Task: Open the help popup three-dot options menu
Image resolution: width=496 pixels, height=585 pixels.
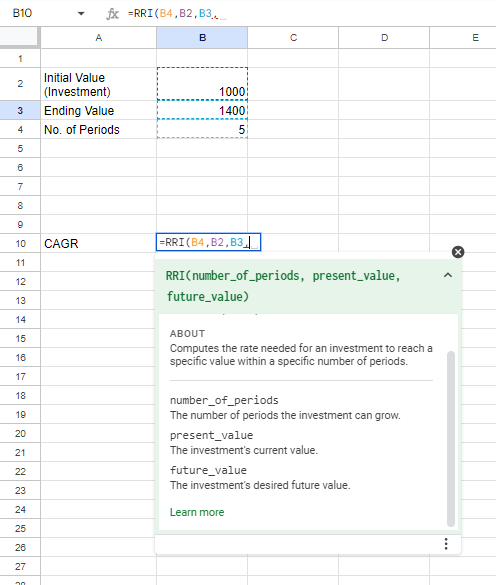Action: (446, 544)
